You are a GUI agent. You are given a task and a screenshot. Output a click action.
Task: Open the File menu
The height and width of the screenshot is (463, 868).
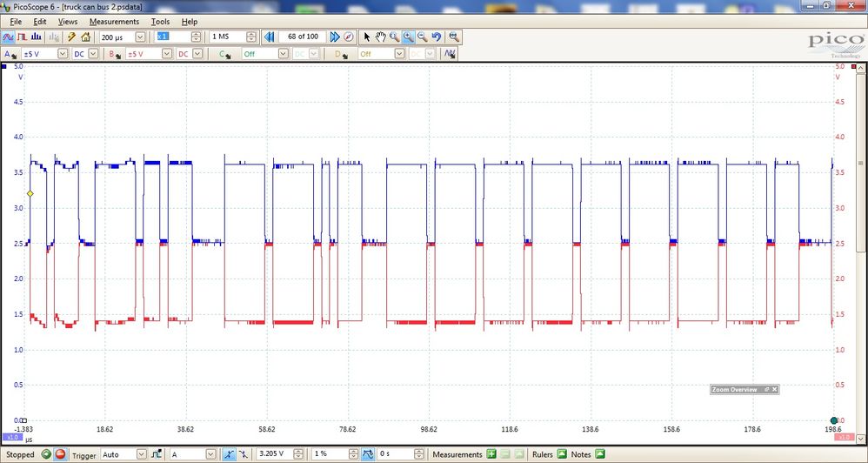(x=16, y=22)
